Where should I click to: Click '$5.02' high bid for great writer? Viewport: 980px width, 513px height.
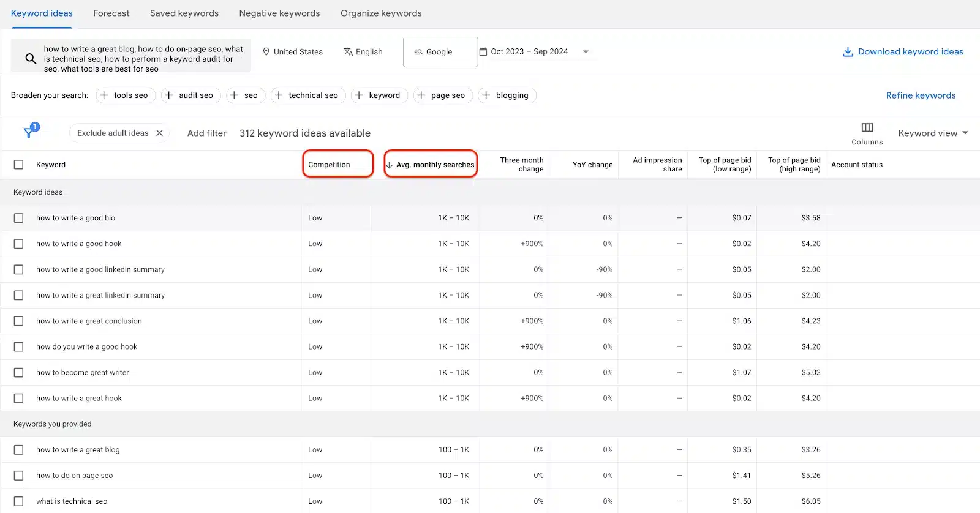[811, 372]
